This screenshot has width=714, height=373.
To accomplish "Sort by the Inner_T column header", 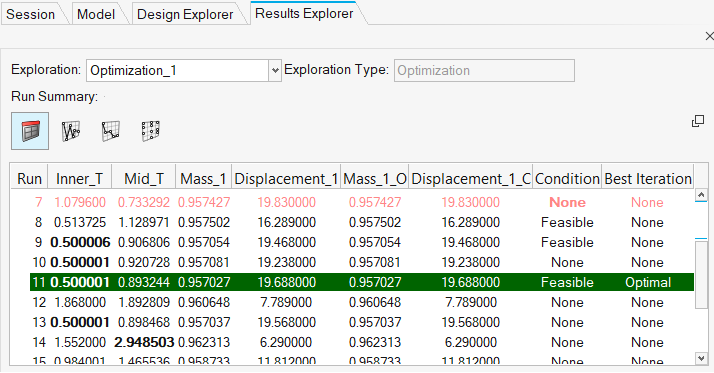I will coord(79,179).
